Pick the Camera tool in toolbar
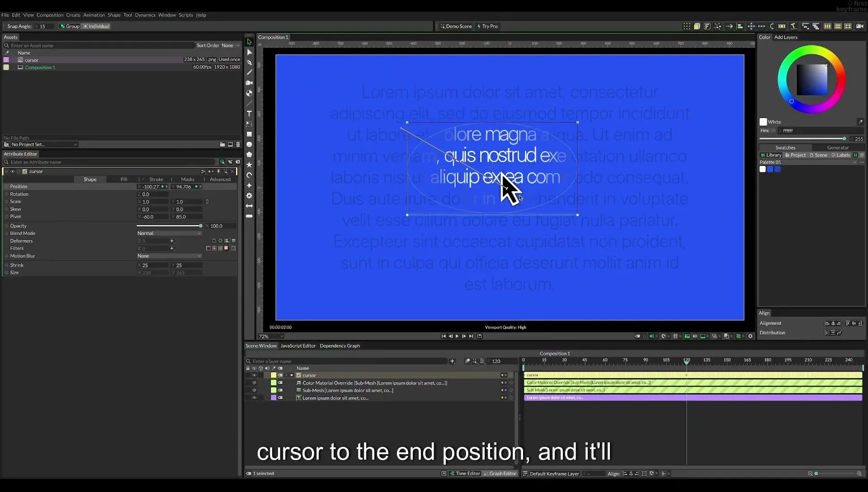Screen dimensions: 868x492 (x=249, y=83)
